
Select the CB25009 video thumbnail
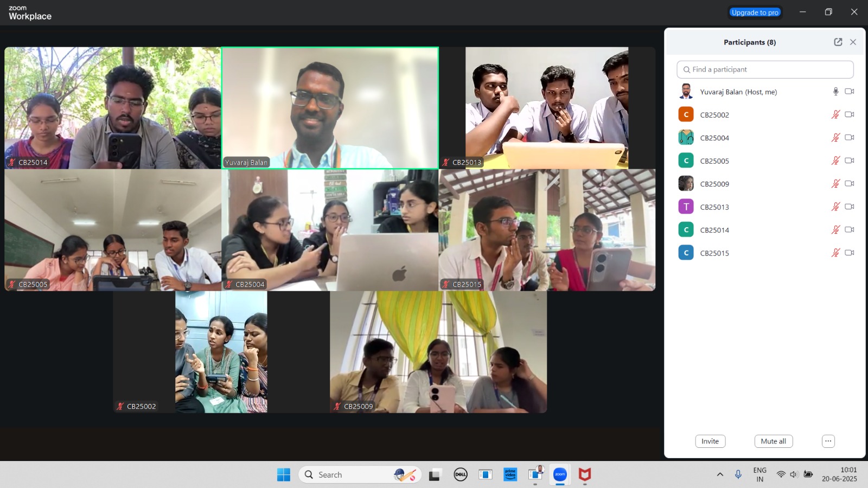(438, 352)
